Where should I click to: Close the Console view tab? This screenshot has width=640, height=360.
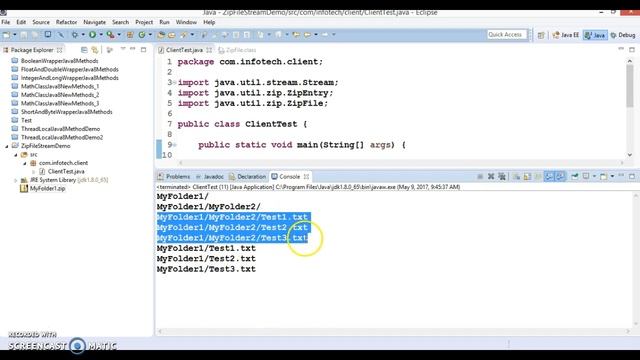[306, 176]
